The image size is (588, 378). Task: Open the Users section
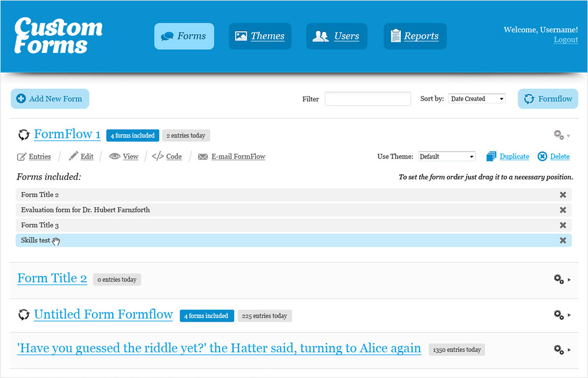(x=337, y=36)
